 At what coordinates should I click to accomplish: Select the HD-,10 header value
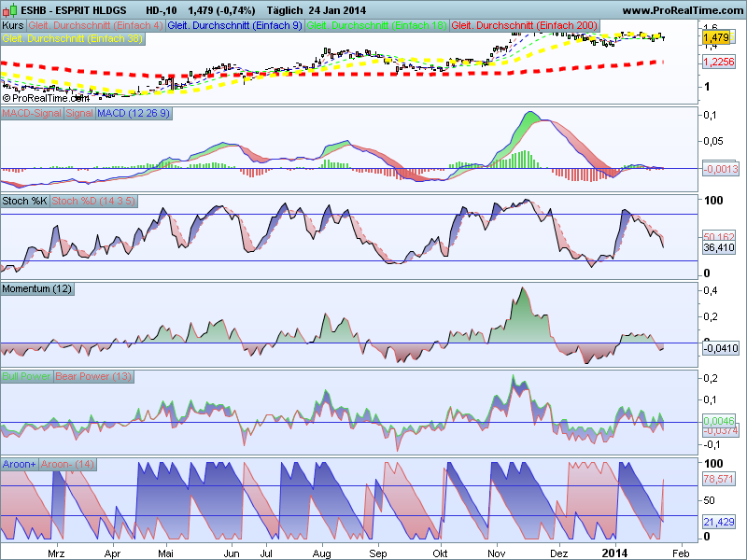(x=161, y=10)
